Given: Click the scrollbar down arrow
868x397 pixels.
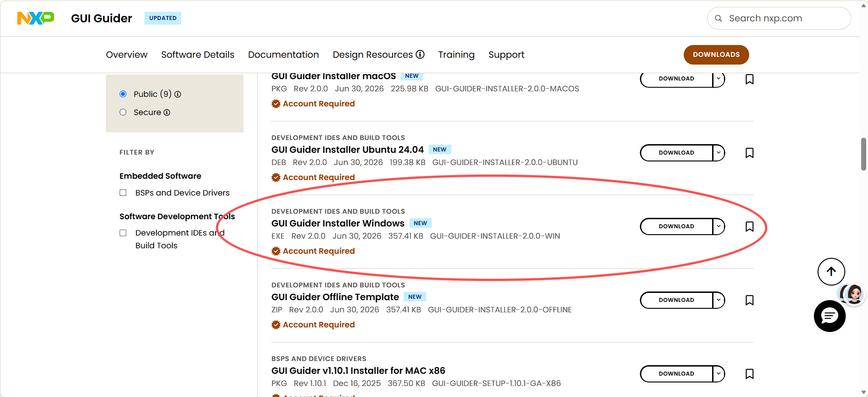Looking at the screenshot, I should 863,392.
